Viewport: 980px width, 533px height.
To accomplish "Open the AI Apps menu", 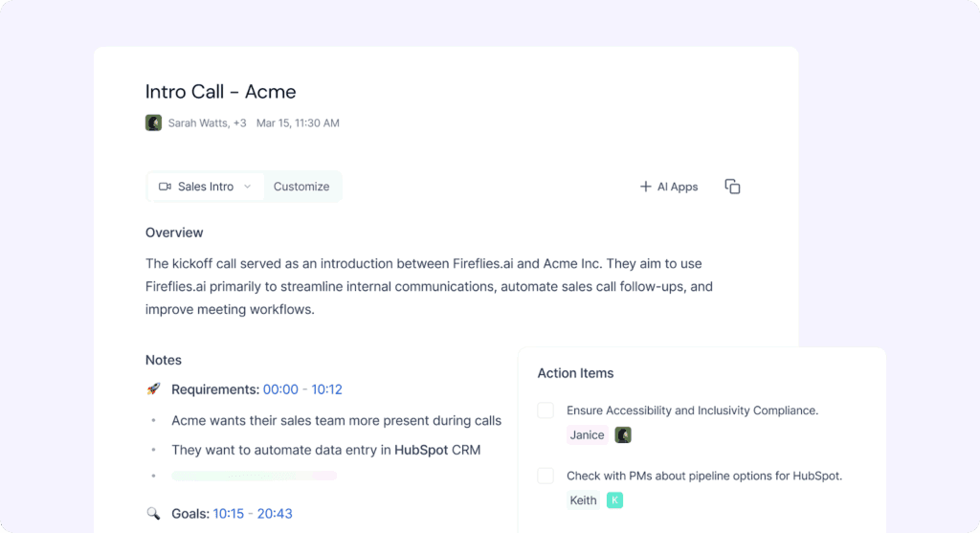I will 677,187.
